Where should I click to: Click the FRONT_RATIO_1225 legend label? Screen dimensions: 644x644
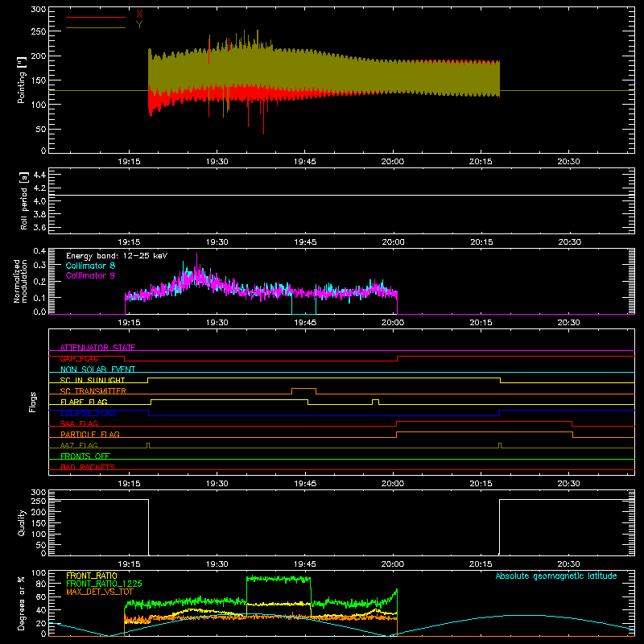point(104,584)
